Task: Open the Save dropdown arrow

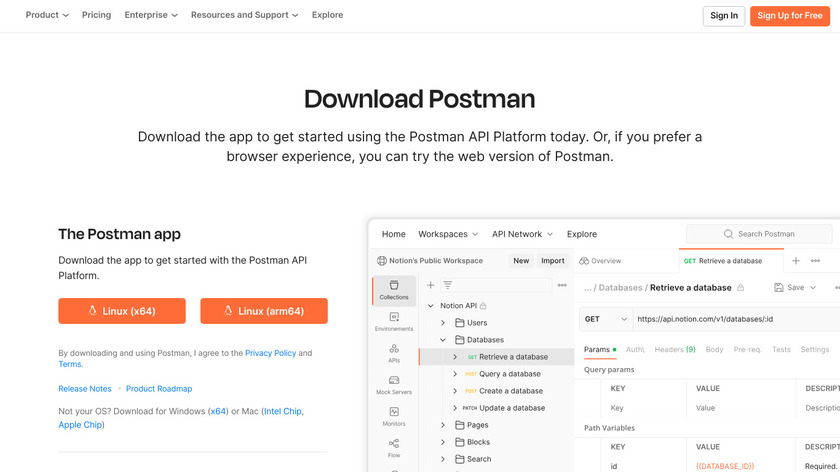Action: click(813, 288)
